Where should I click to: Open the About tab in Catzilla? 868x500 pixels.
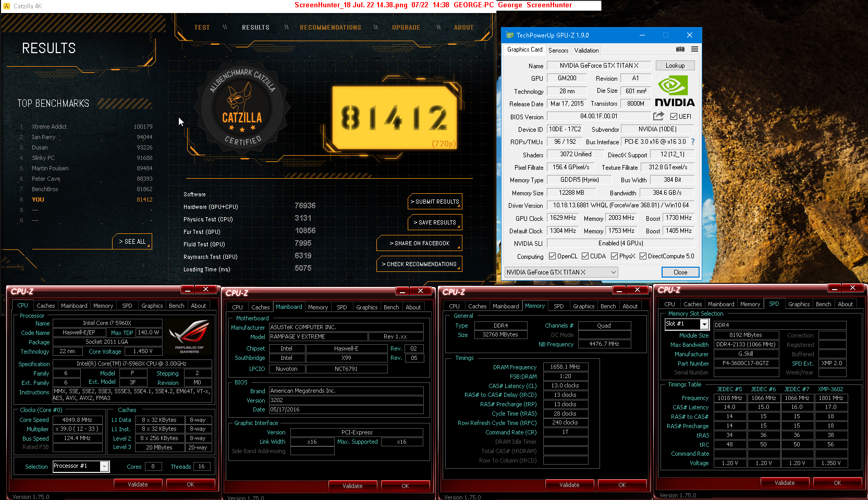(463, 28)
